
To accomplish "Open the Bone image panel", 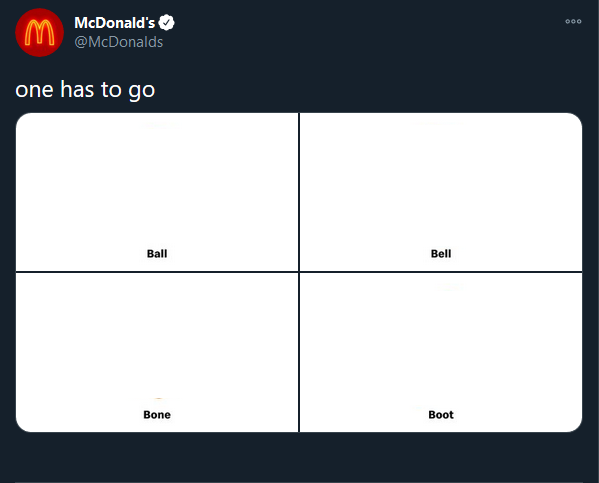I will click(x=157, y=352).
